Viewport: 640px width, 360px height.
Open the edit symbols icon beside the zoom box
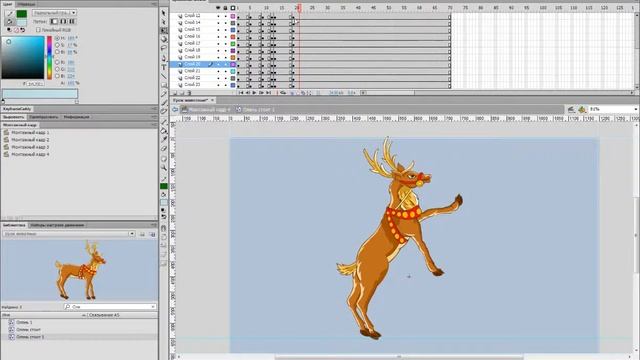point(582,109)
